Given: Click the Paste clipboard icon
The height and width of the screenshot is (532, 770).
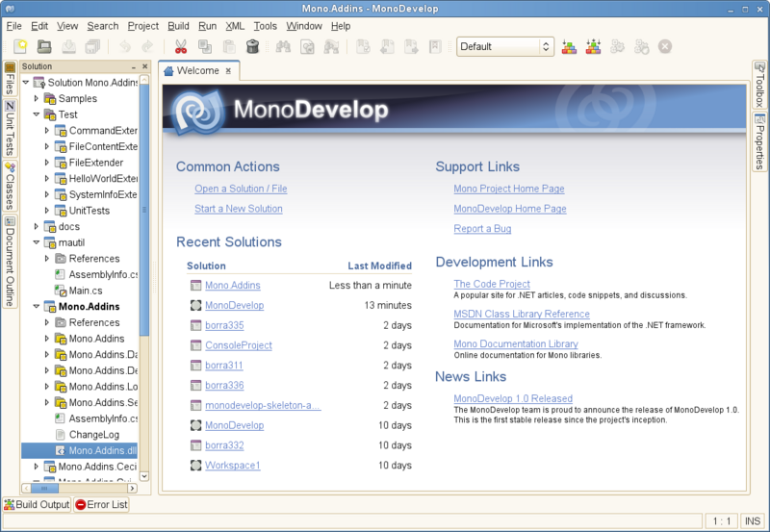Looking at the screenshot, I should pos(229,46).
